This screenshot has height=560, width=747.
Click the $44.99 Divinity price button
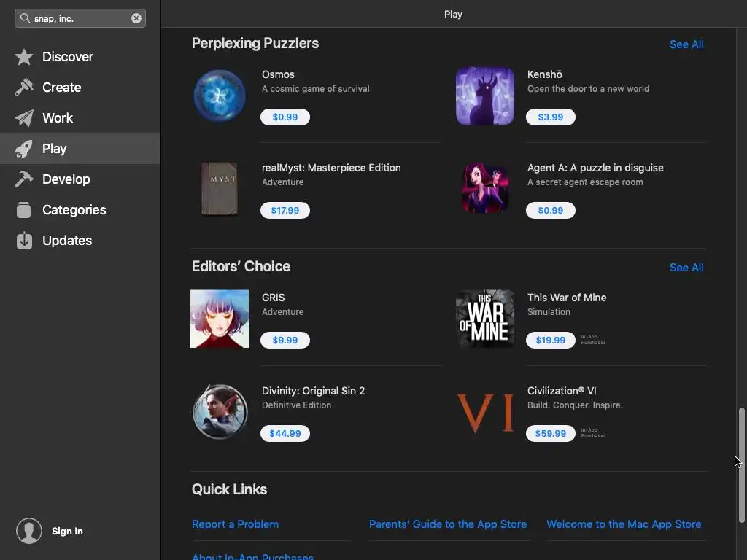(285, 434)
